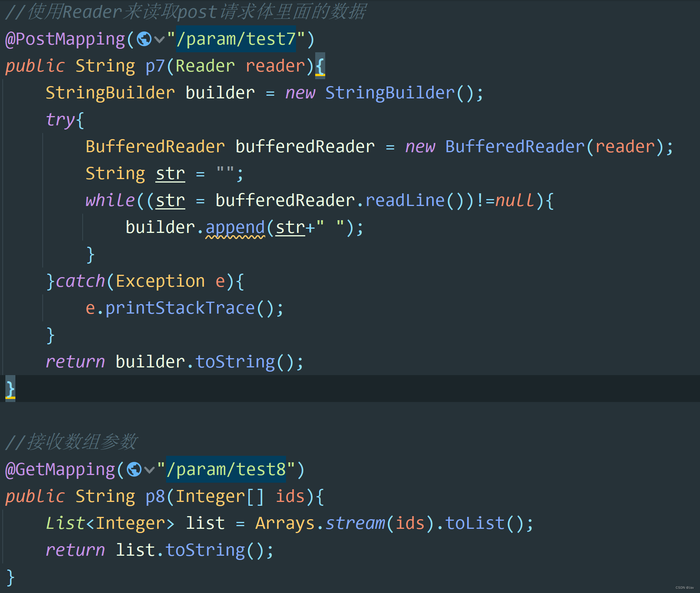Click the underlined "append" method call
This screenshot has width=700, height=593.
click(x=235, y=226)
